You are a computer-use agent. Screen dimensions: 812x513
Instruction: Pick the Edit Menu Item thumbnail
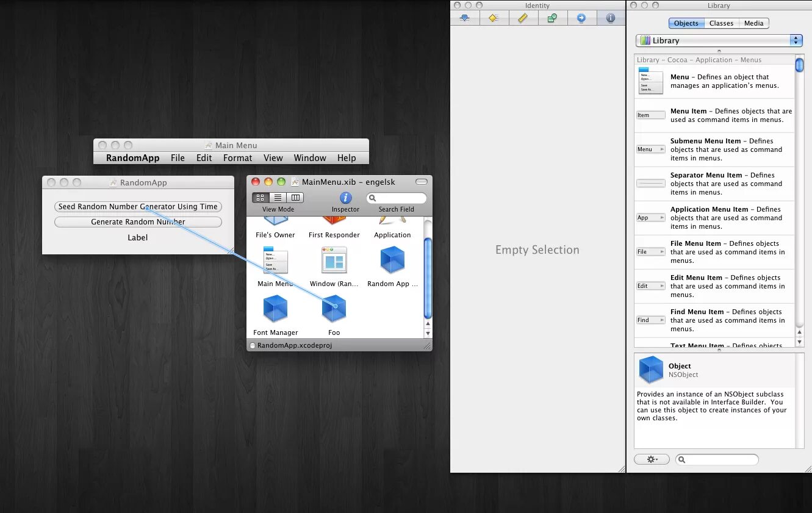point(650,285)
